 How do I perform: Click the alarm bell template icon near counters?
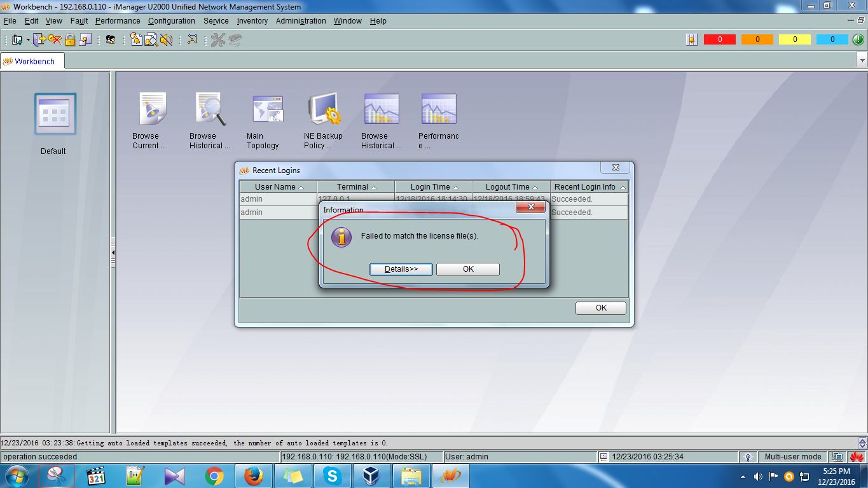pos(692,39)
